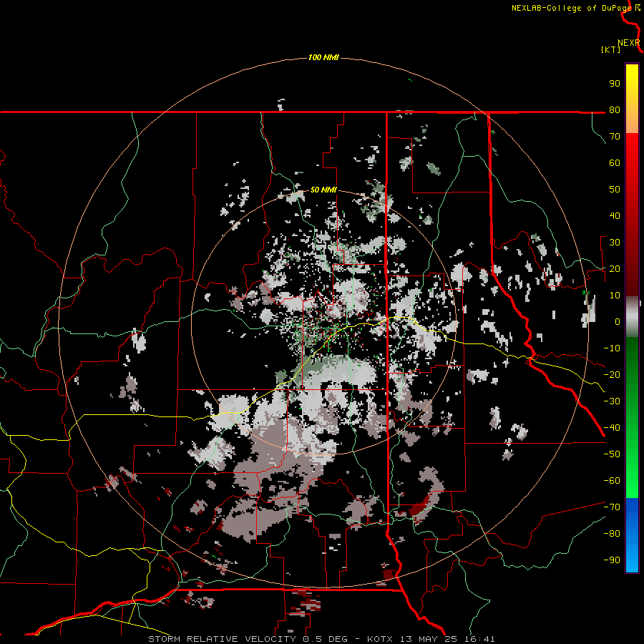
Task: Click the KOTX station identifier
Action: click(380, 639)
